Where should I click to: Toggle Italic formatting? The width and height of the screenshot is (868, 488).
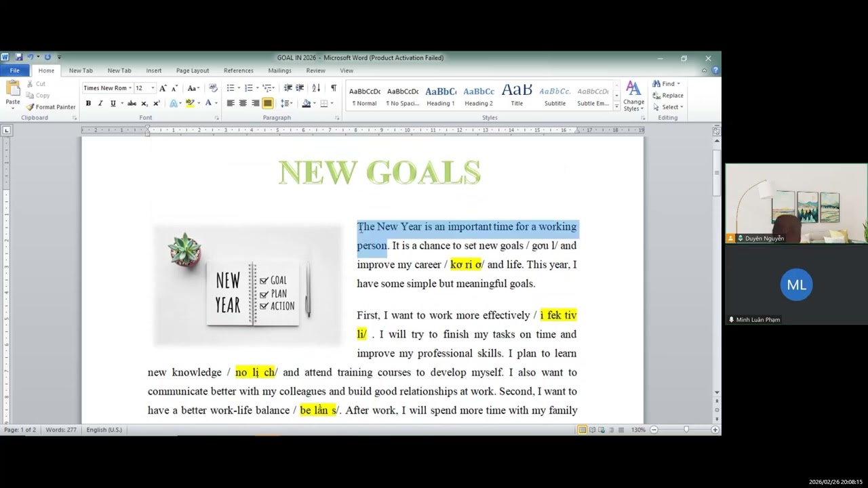tap(100, 104)
